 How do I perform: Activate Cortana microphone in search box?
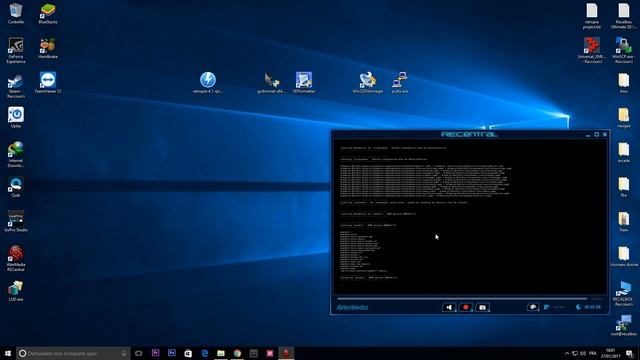click(x=124, y=353)
